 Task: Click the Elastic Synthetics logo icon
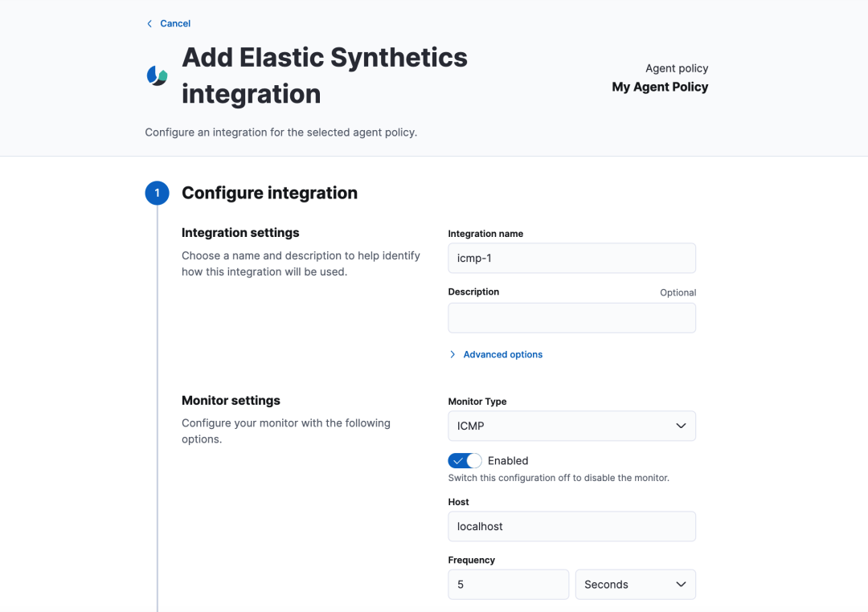157,75
